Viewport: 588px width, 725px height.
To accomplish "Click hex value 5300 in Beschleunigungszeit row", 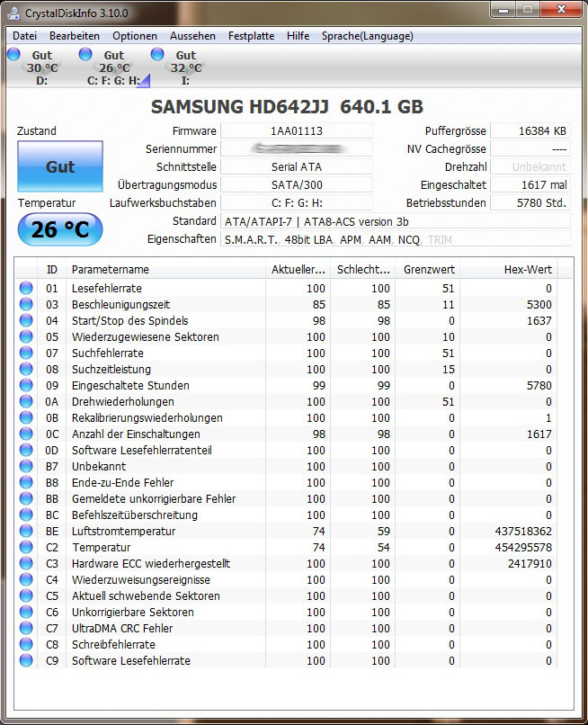I will [x=539, y=305].
